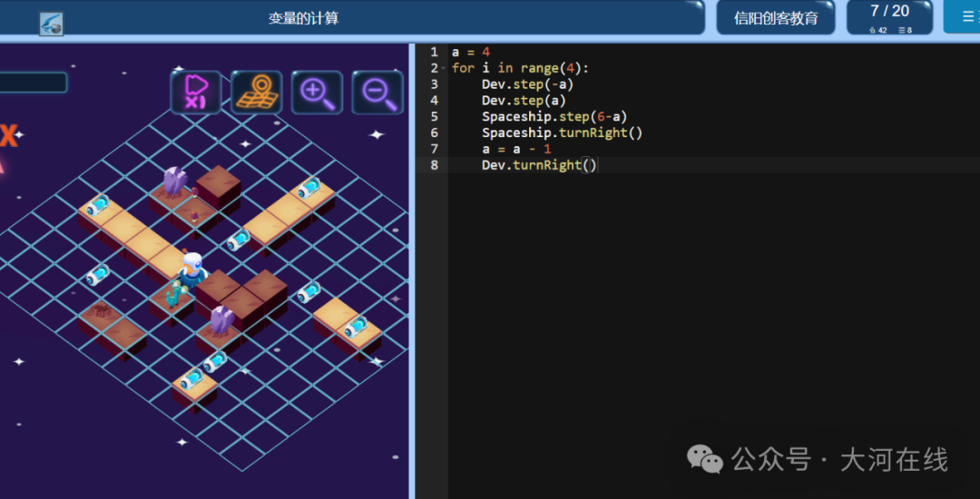Click the 7 / 20 level progress indicator

click(x=889, y=17)
